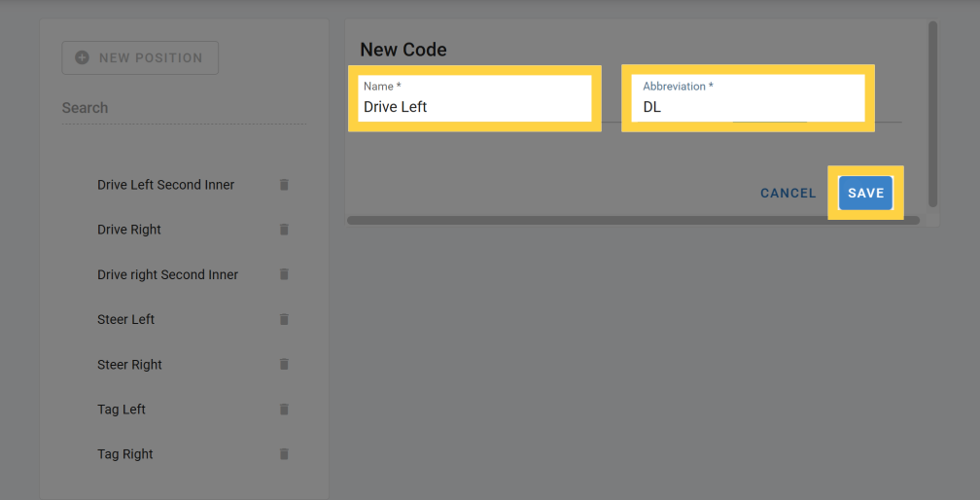Image resolution: width=980 pixels, height=500 pixels.
Task: Select Drive Left Second Inner in list
Action: coord(165,185)
